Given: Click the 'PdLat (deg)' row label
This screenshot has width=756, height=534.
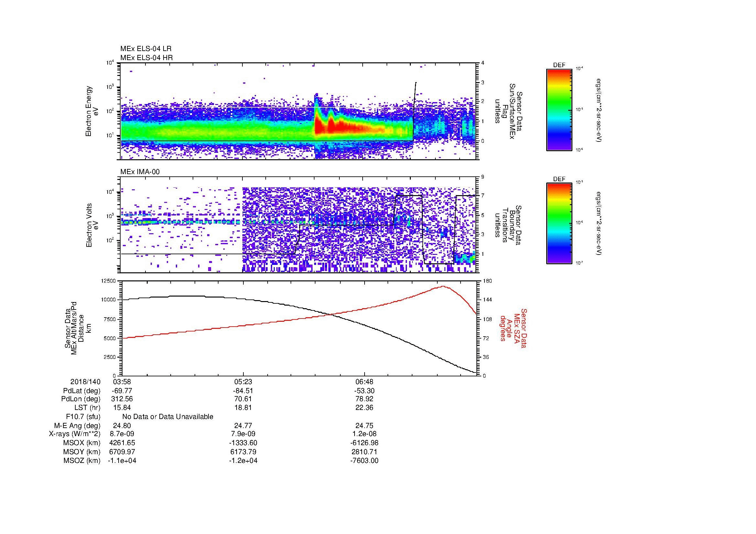Looking at the screenshot, I should click(82, 391).
